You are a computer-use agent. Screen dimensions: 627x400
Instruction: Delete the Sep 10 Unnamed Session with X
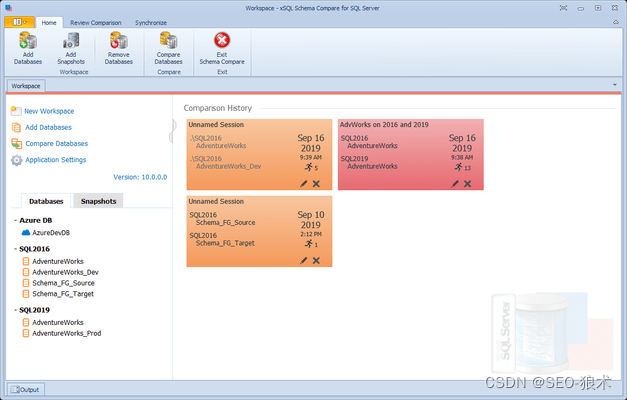coord(316,260)
